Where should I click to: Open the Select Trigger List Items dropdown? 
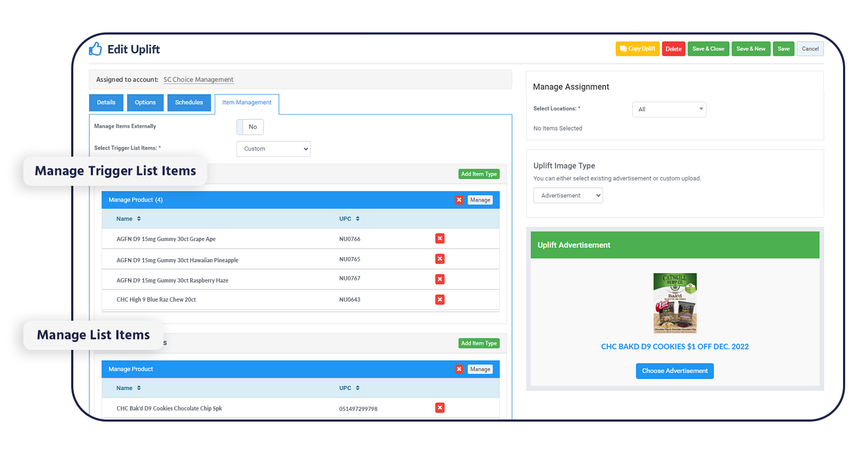273,149
